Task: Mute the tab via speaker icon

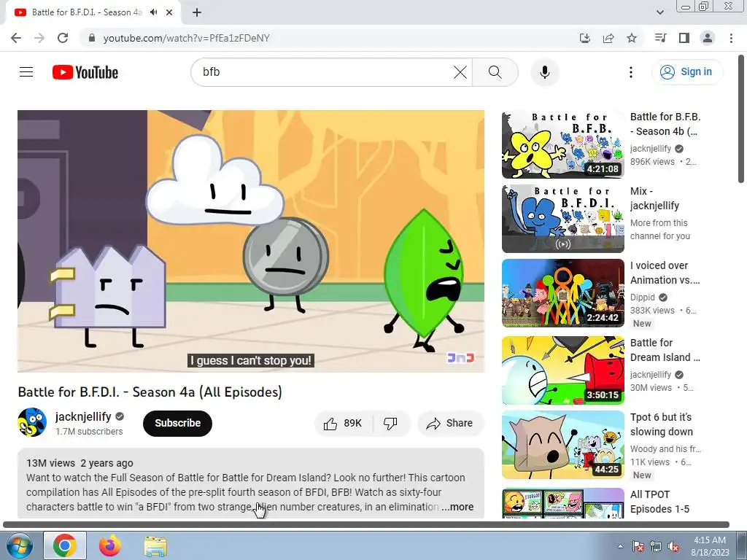Action: 153,12
